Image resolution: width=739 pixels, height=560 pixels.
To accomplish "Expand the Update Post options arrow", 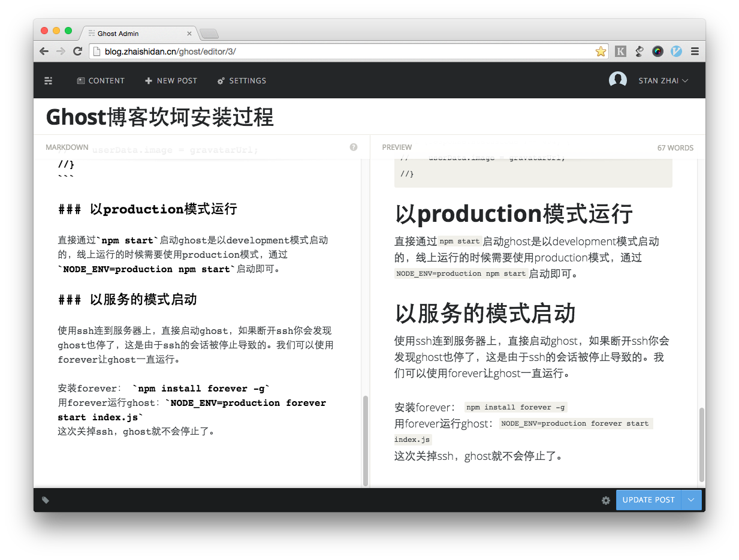I will coord(691,500).
